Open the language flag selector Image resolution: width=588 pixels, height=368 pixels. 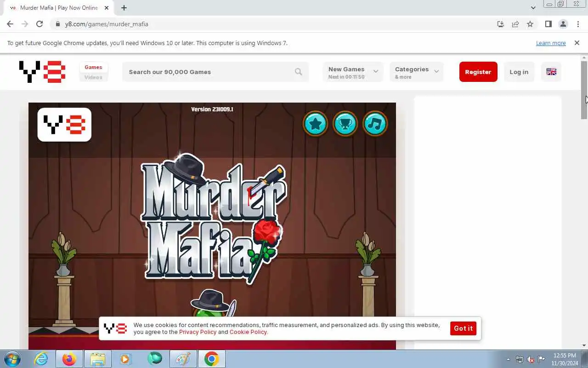(x=551, y=72)
